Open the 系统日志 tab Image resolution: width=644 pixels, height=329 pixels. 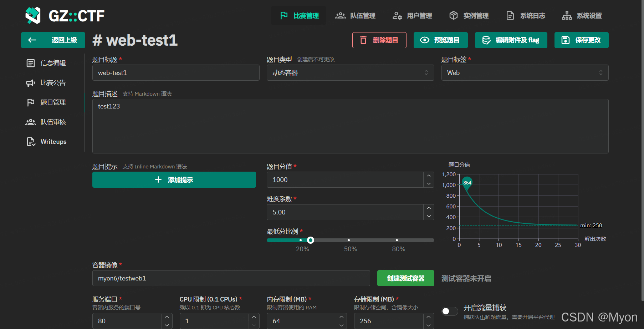(x=526, y=16)
